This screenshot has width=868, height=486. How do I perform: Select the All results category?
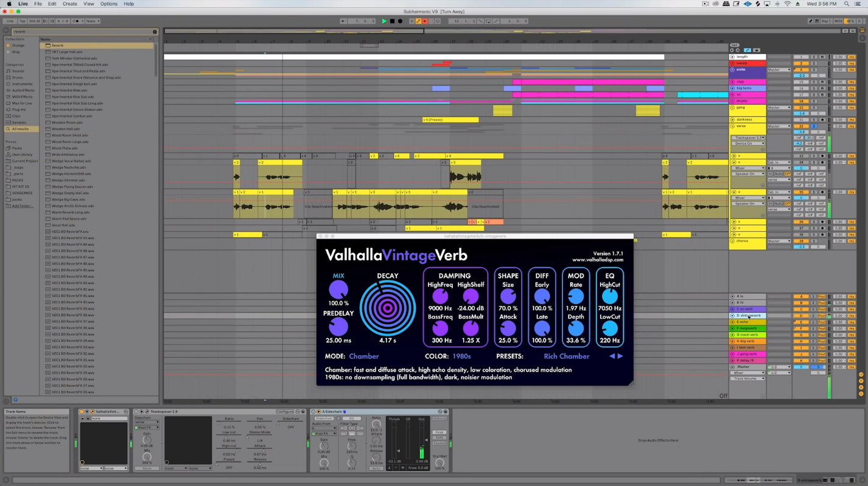coord(21,129)
